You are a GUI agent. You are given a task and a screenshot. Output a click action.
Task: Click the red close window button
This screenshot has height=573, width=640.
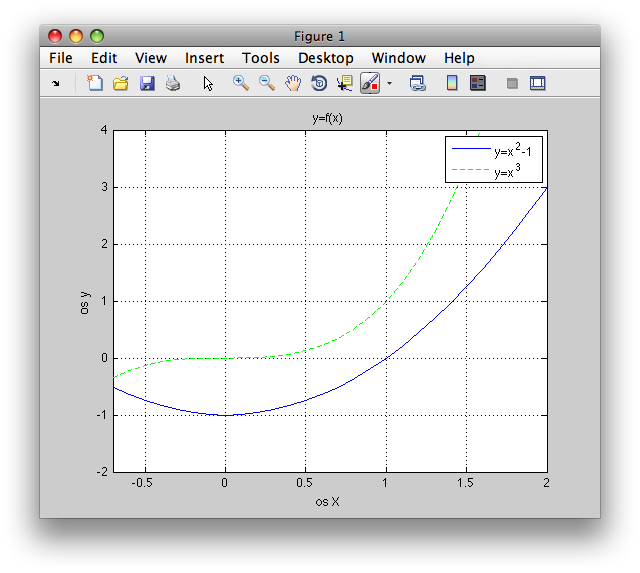tap(55, 36)
